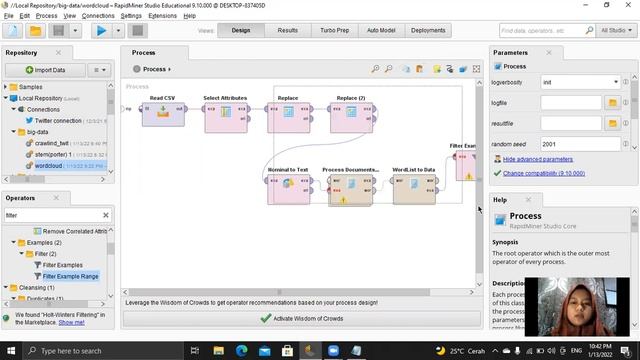Select the stem(porter) 1 process
The image size is (640, 360).
click(x=53, y=155)
